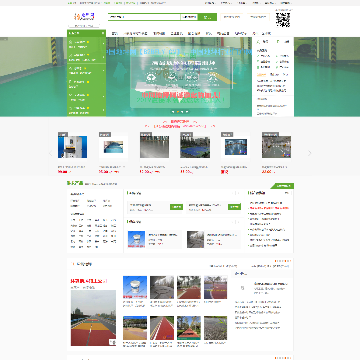360x360 pixels.
Task: Click the previous arrow of product carousel
Action: (51, 153)
